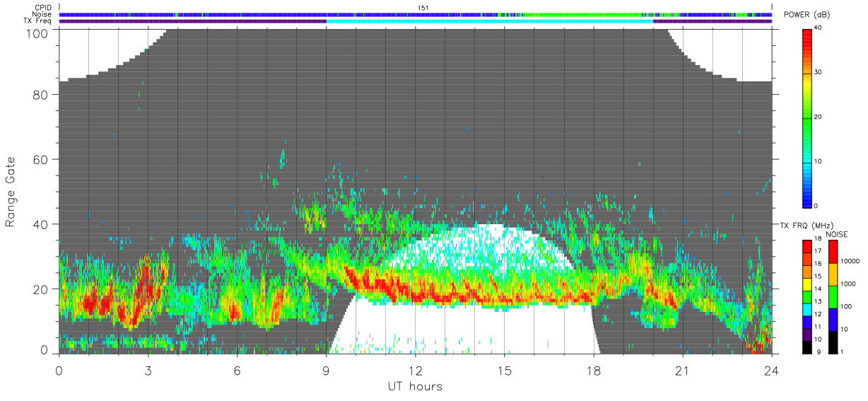Click the 1000 label on noise legend
868x401 pixels.
[x=847, y=284]
